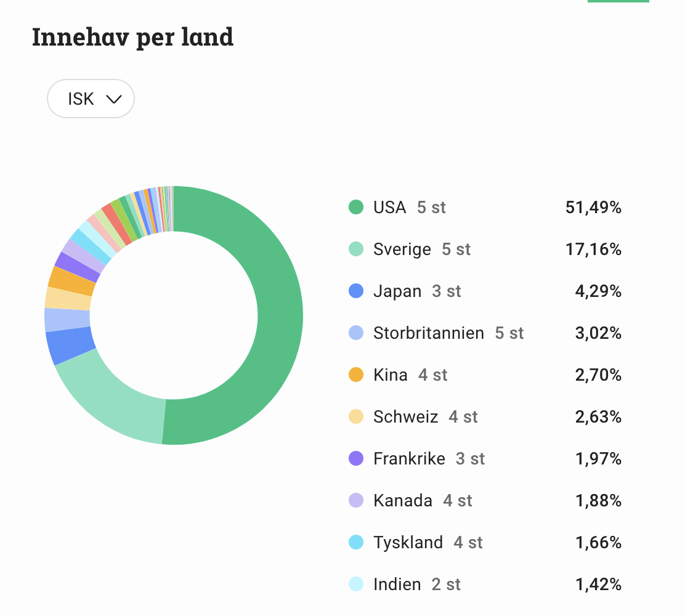Click the Schweiz yellow legend dot
The height and width of the screenshot is (616, 685).
[356, 417]
